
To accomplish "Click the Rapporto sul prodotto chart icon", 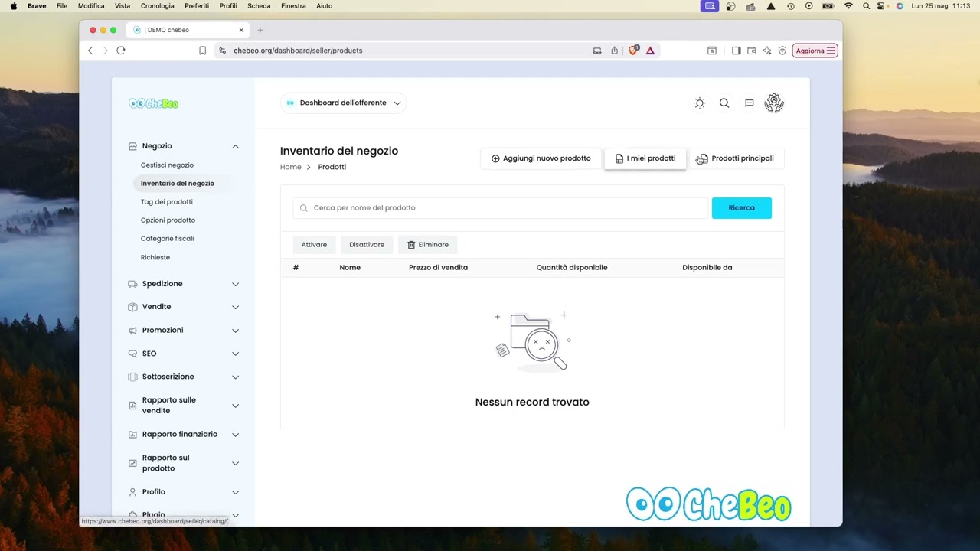I will tap(133, 463).
